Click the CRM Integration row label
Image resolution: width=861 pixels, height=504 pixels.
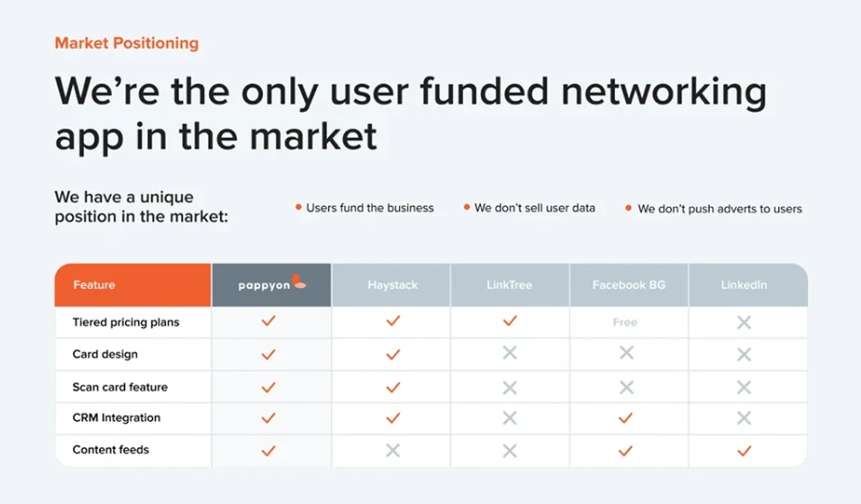pos(116,418)
